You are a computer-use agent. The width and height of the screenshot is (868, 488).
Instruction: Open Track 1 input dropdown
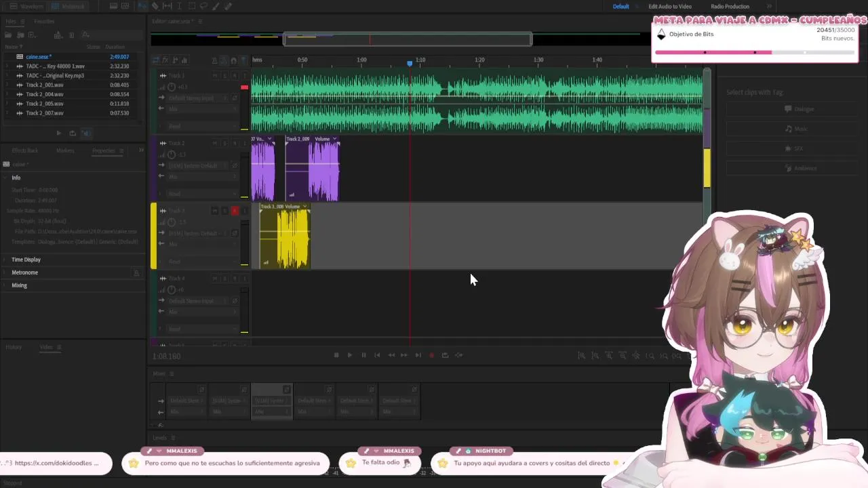point(197,98)
